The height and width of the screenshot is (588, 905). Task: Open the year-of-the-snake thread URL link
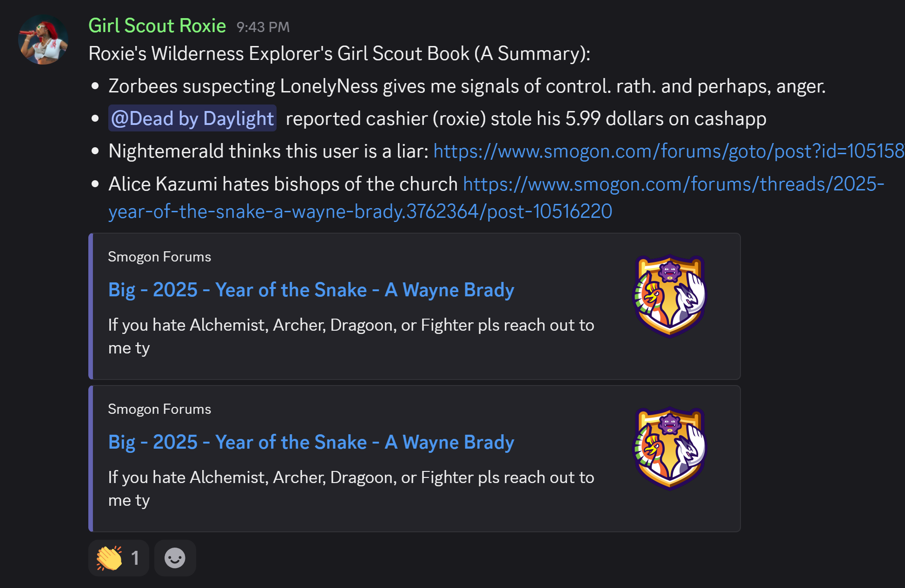point(673,184)
